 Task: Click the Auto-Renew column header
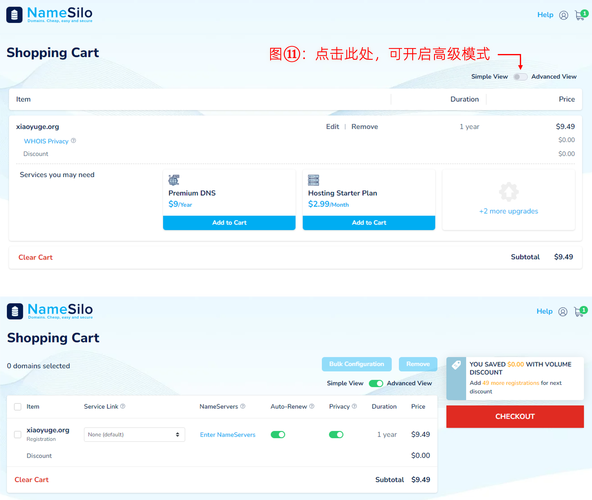[289, 407]
